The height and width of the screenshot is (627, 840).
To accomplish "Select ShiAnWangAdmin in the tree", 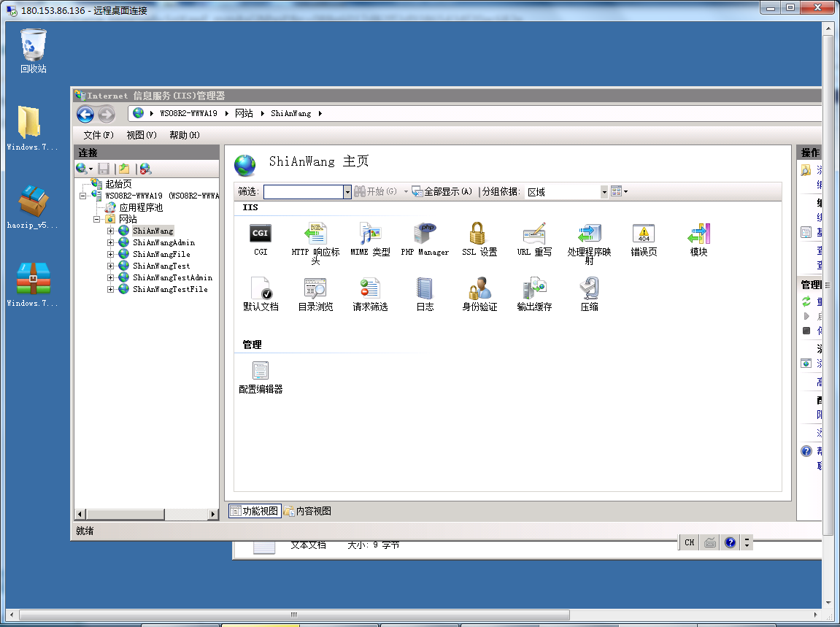I will click(x=164, y=243).
